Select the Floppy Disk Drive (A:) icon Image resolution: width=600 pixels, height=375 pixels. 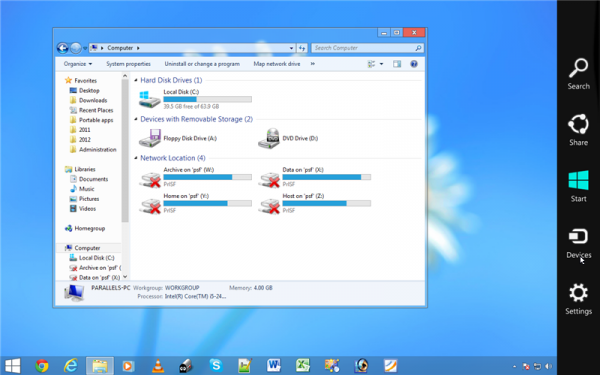pos(150,139)
